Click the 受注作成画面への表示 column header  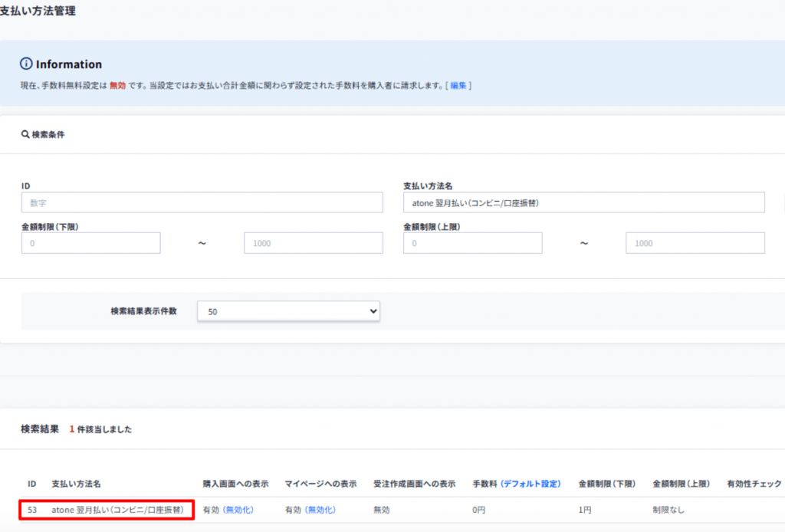point(414,484)
